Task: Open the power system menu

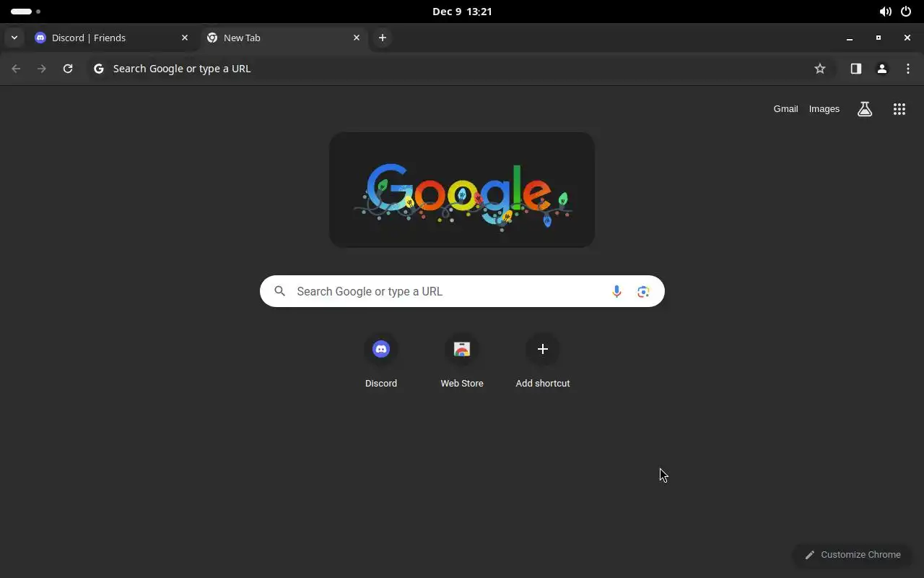Action: pos(906,12)
